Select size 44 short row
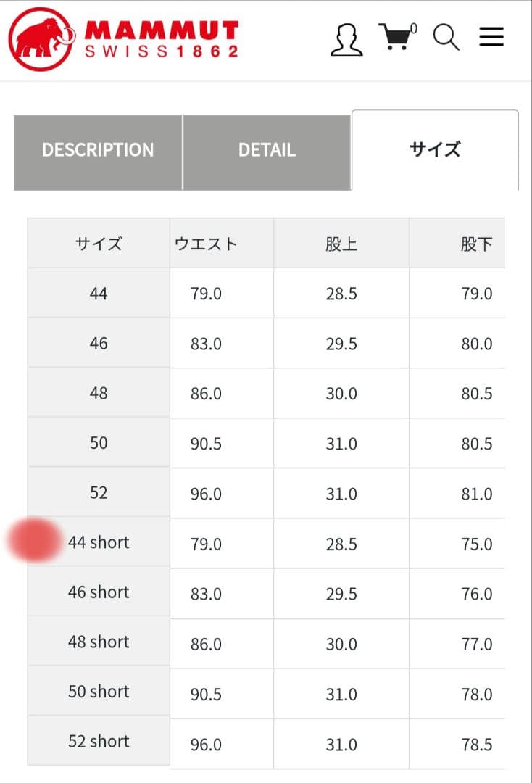532x783 pixels. click(x=98, y=542)
